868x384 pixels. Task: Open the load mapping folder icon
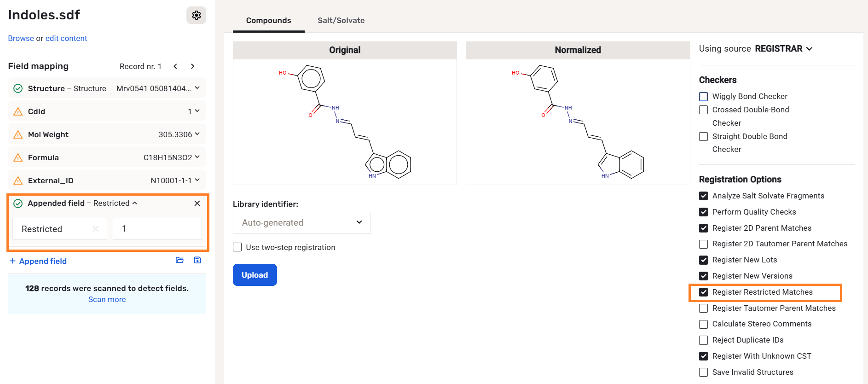click(179, 260)
